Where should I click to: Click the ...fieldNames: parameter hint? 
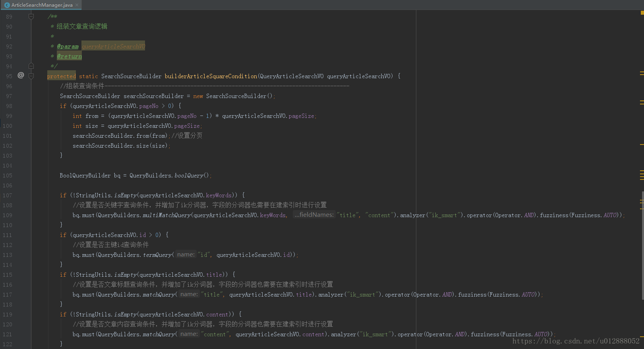coord(314,215)
